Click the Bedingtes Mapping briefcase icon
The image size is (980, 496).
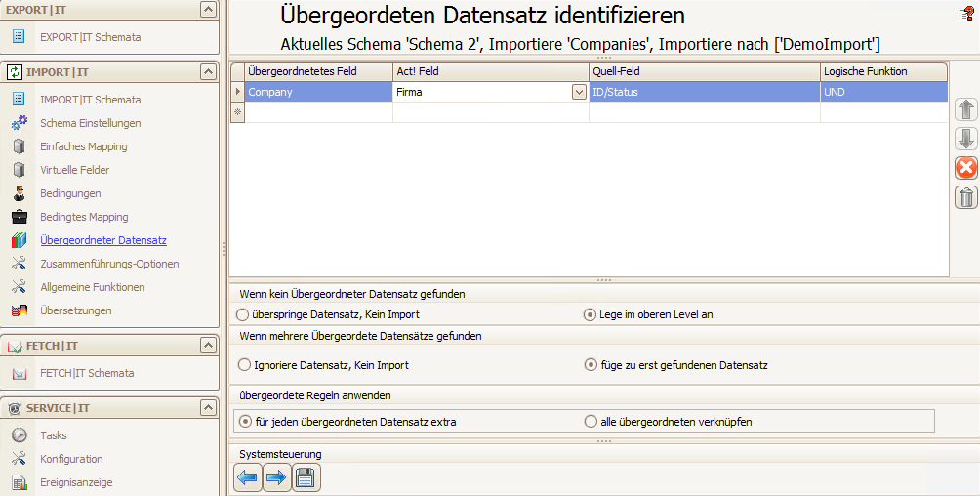coord(20,217)
